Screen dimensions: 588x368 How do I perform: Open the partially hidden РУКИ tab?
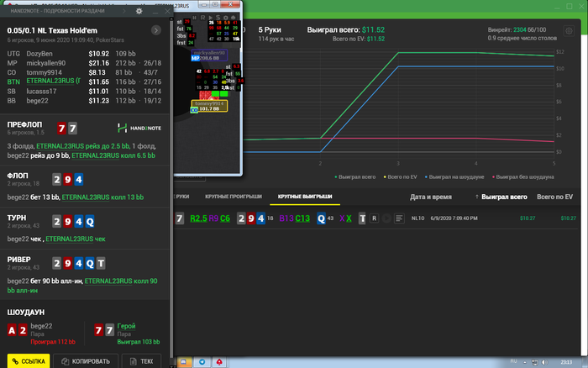pos(182,197)
